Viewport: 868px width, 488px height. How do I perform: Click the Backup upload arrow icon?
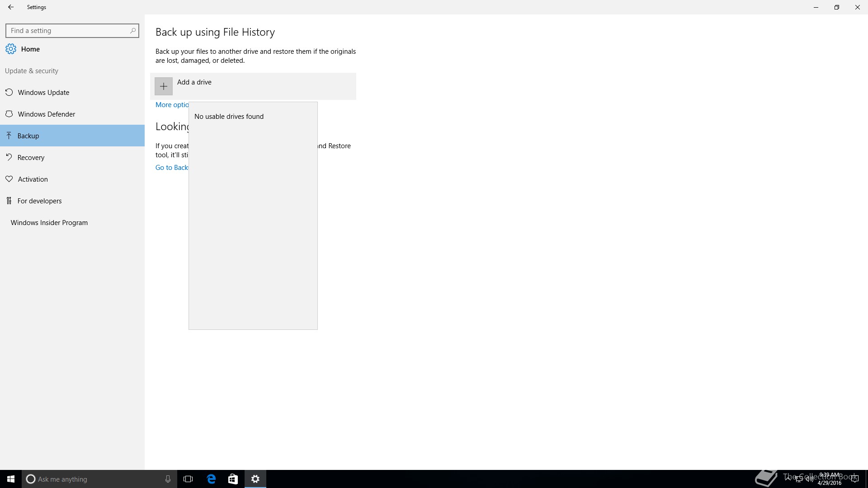click(x=9, y=136)
